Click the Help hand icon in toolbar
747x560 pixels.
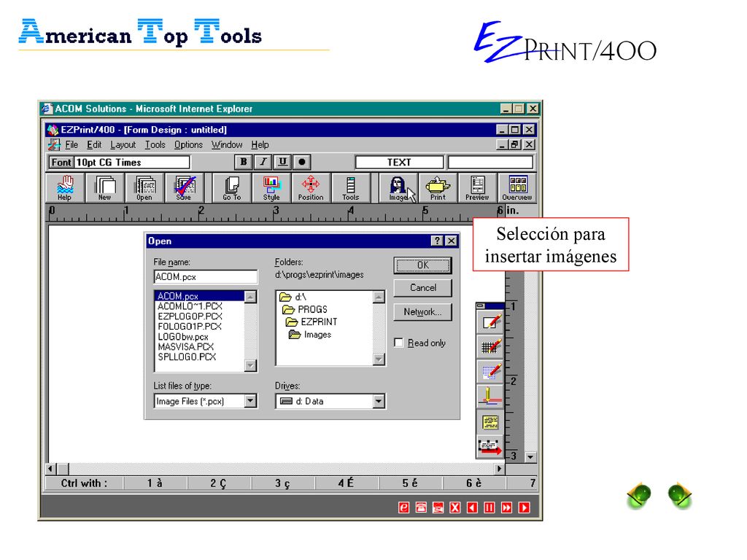pos(65,187)
